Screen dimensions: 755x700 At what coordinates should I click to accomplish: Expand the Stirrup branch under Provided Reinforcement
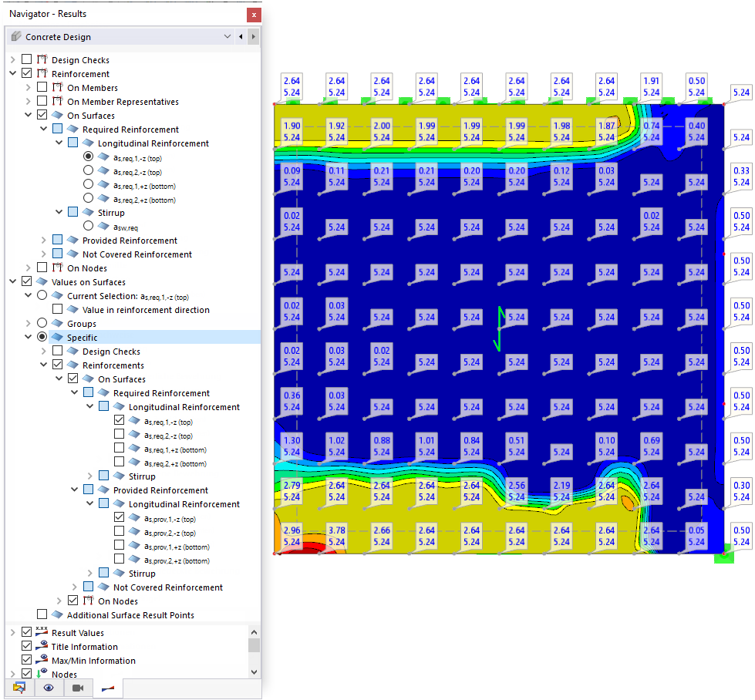point(90,574)
